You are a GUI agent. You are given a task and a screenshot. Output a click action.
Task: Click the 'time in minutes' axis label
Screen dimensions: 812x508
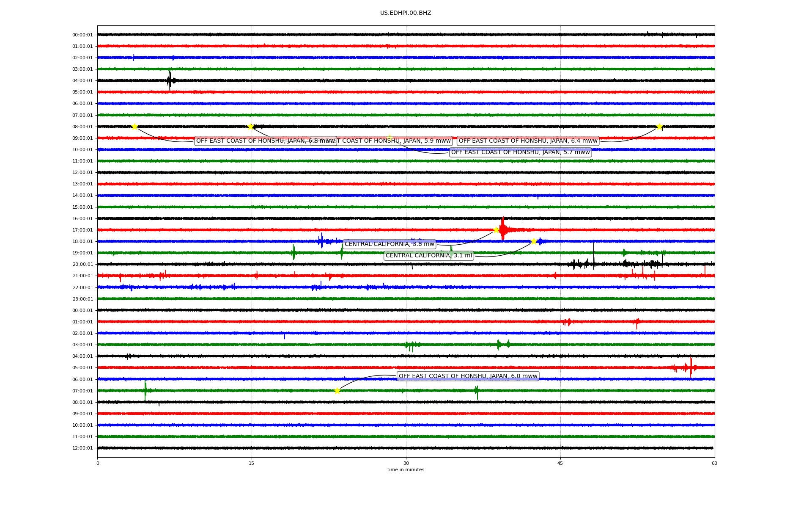click(406, 470)
